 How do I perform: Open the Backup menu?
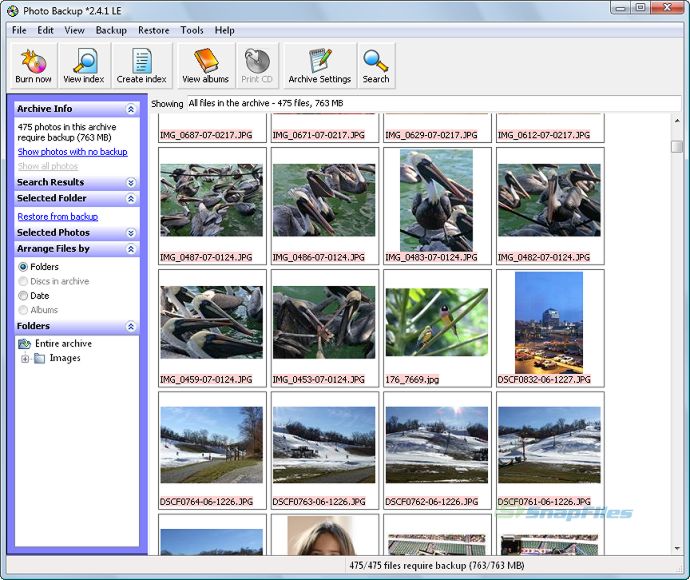(x=111, y=30)
